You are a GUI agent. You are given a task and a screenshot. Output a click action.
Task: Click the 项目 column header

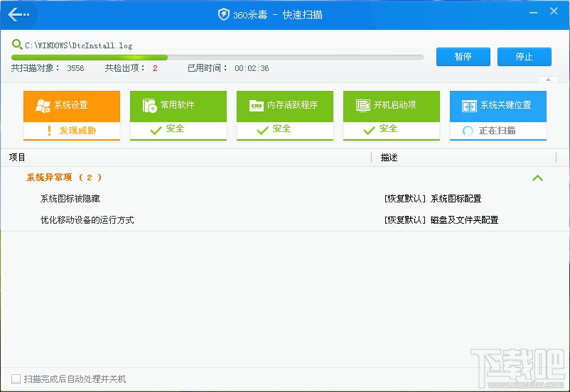click(17, 158)
